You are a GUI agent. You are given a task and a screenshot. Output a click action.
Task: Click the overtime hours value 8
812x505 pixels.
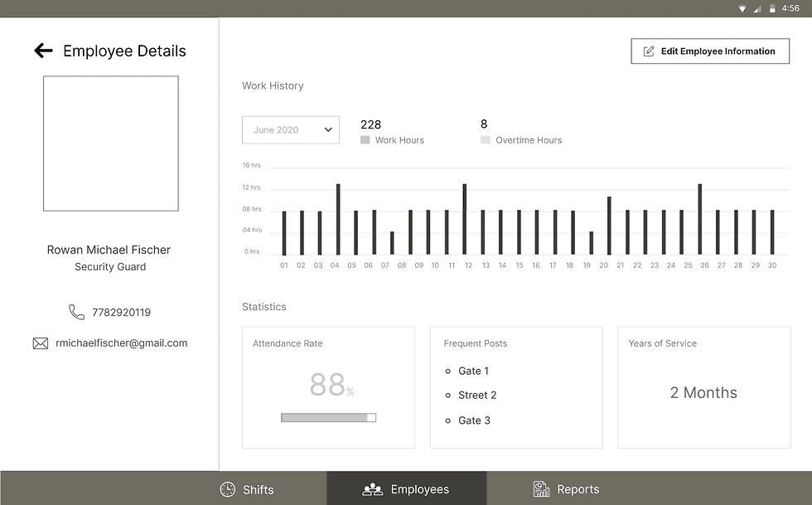(484, 124)
